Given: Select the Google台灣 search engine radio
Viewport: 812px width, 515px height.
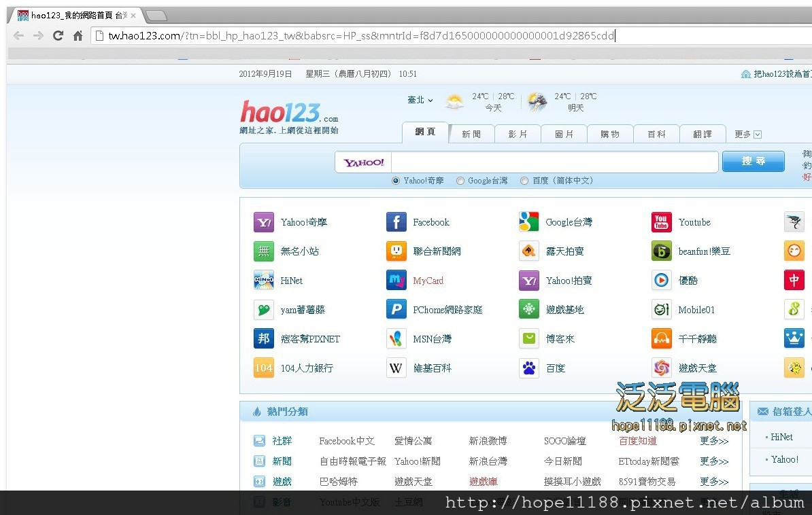Looking at the screenshot, I should coord(460,181).
